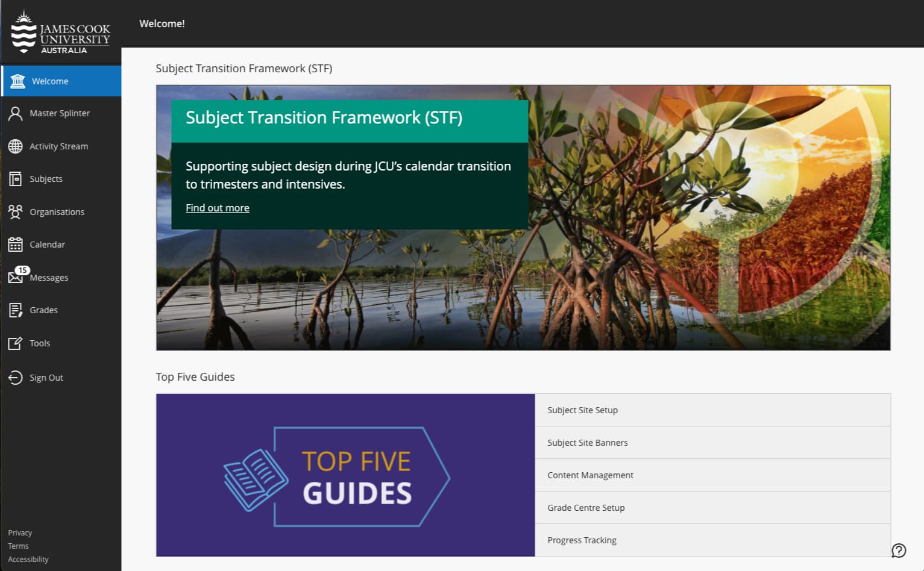Open the Organisations label
924x571 pixels.
tap(57, 212)
